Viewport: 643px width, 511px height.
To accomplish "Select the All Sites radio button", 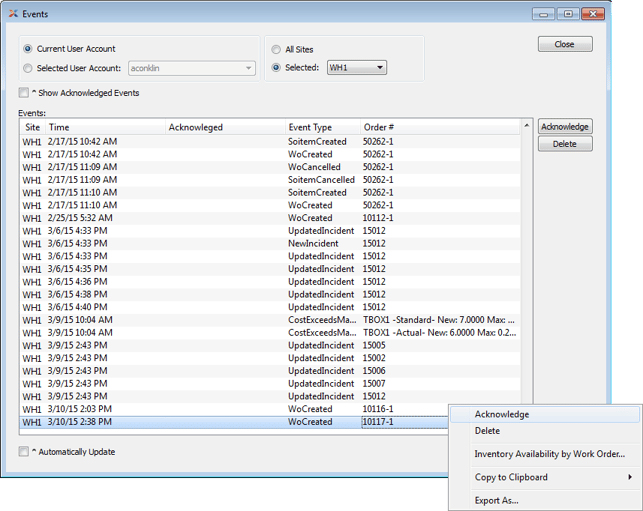I will 277,49.
